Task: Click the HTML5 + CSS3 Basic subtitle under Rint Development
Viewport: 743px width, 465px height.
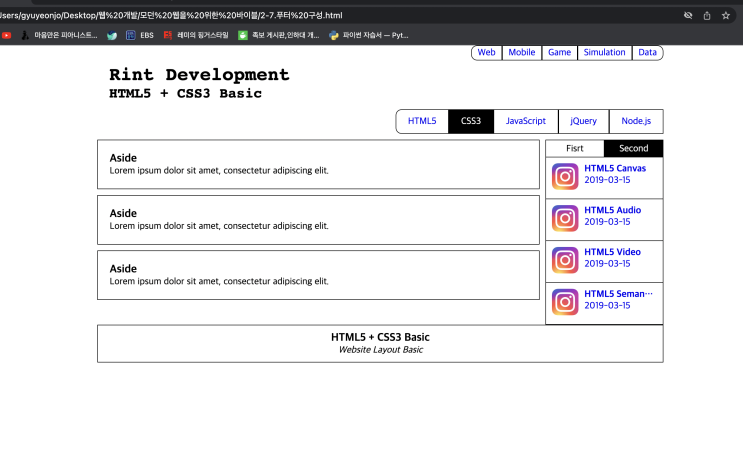Action: (185, 93)
